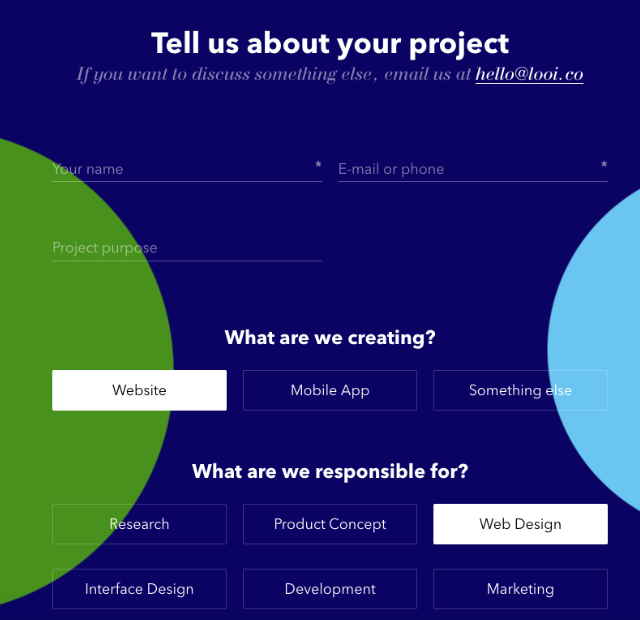The width and height of the screenshot is (640, 620).
Task: Turn off the Web Design selection
Action: (520, 524)
